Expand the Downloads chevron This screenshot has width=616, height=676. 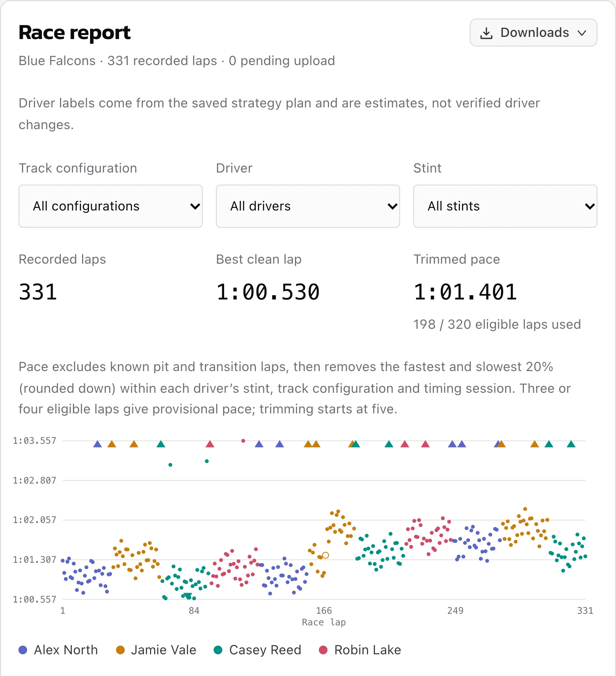click(582, 33)
